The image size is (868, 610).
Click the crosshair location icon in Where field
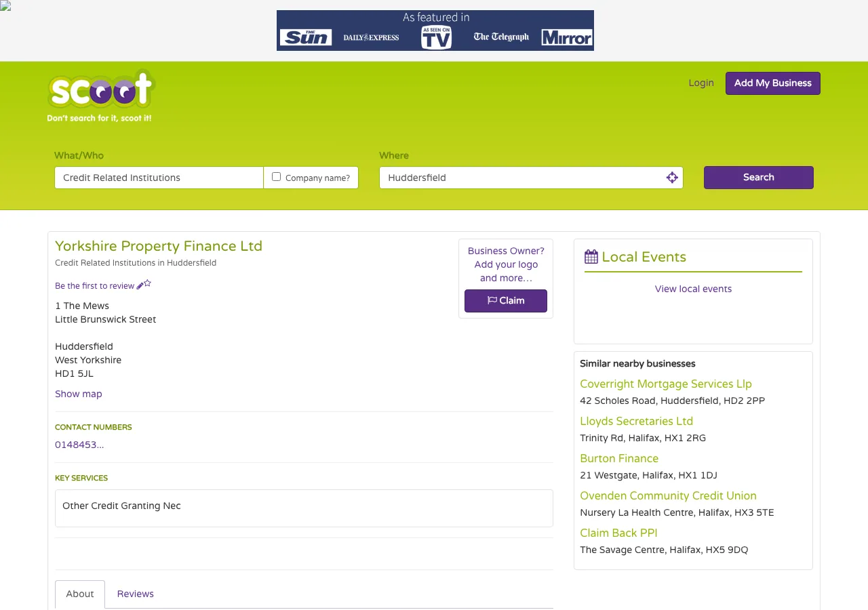pos(672,178)
